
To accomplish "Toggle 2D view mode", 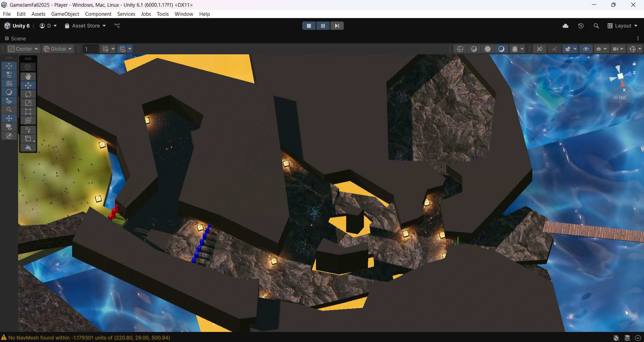I will [x=540, y=49].
